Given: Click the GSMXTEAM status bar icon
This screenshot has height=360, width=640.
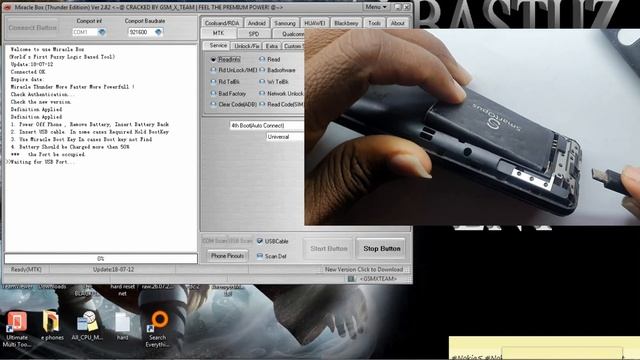Looking at the screenshot, I should (x=351, y=279).
